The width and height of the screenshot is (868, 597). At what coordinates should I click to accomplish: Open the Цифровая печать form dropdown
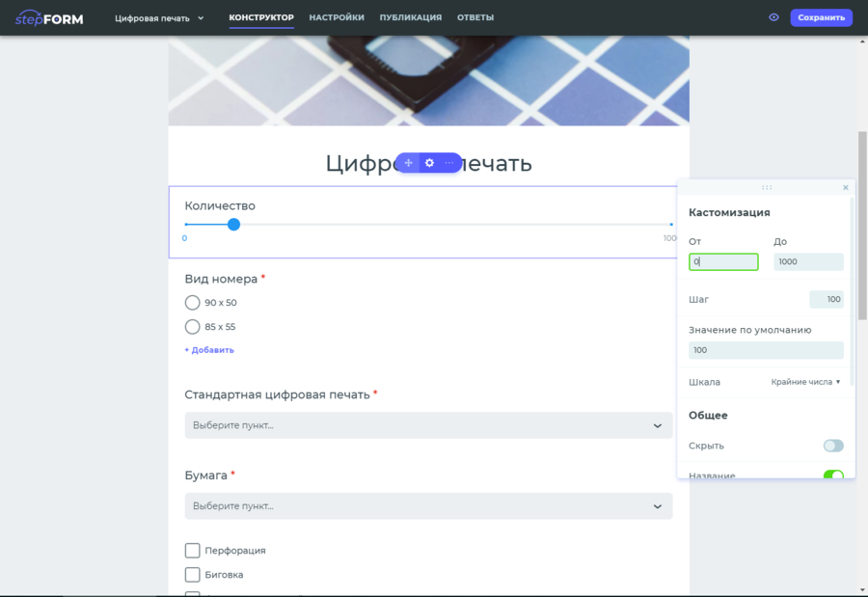pyautogui.click(x=159, y=18)
